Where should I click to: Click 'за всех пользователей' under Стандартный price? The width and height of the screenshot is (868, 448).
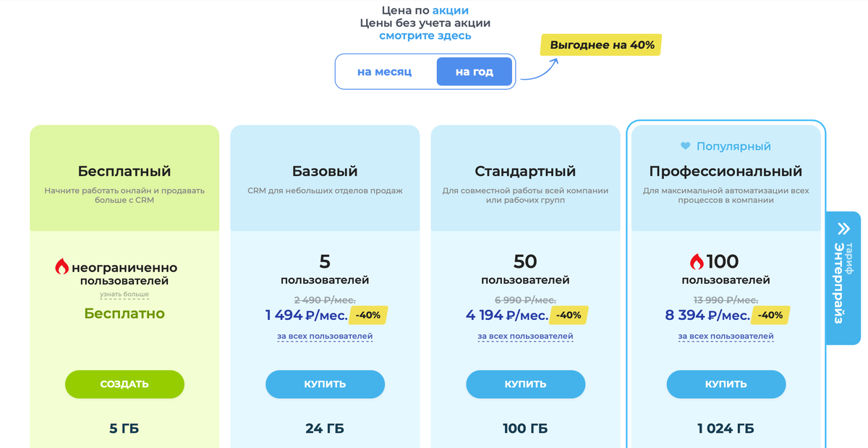(x=525, y=336)
